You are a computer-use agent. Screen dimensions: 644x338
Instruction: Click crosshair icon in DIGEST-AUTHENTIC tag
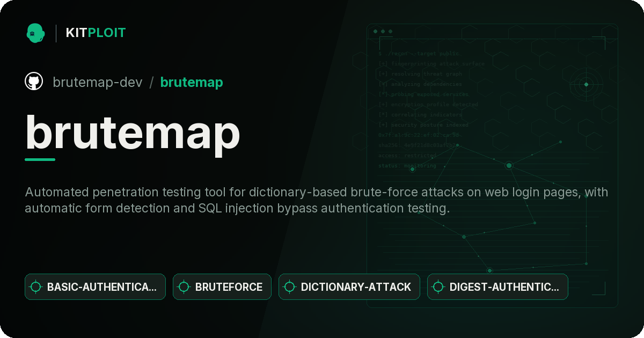pyautogui.click(x=438, y=287)
